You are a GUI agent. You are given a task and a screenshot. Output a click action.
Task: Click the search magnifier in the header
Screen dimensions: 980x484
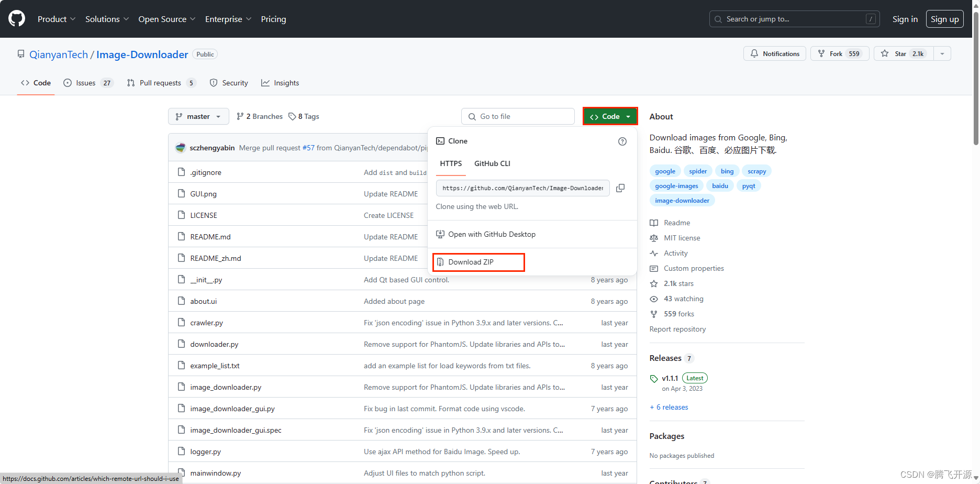pyautogui.click(x=718, y=19)
